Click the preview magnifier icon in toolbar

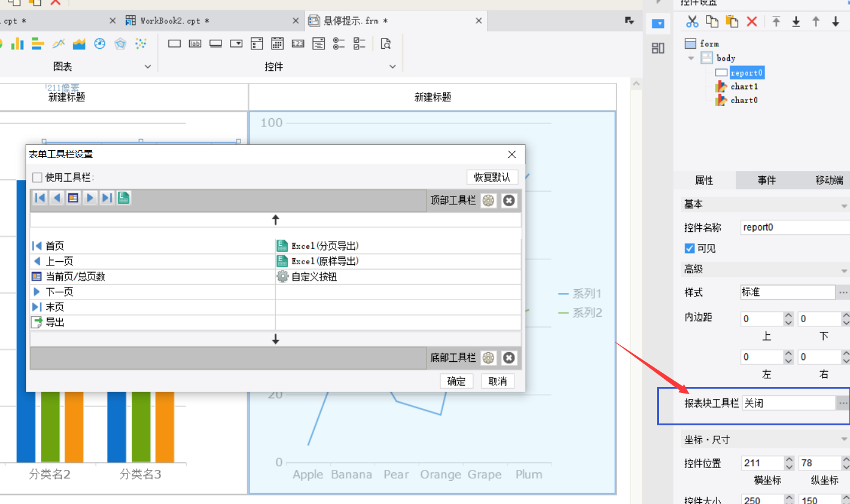click(386, 43)
